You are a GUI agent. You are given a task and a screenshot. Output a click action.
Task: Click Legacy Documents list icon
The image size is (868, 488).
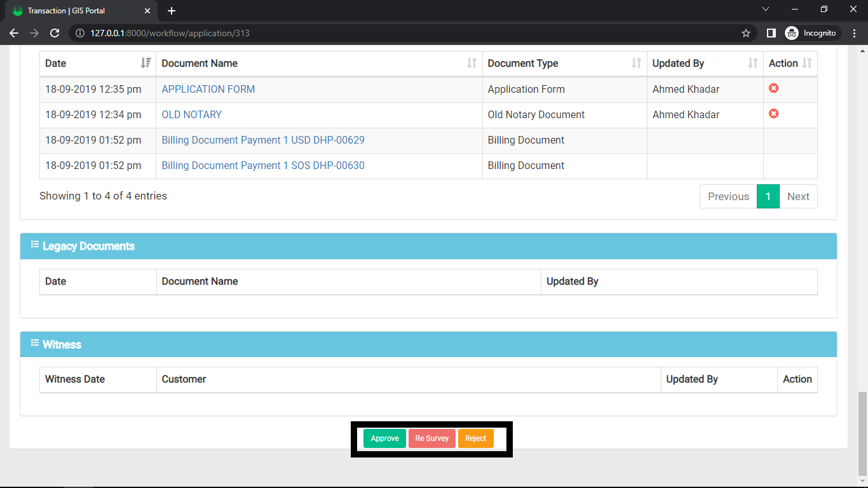point(35,245)
